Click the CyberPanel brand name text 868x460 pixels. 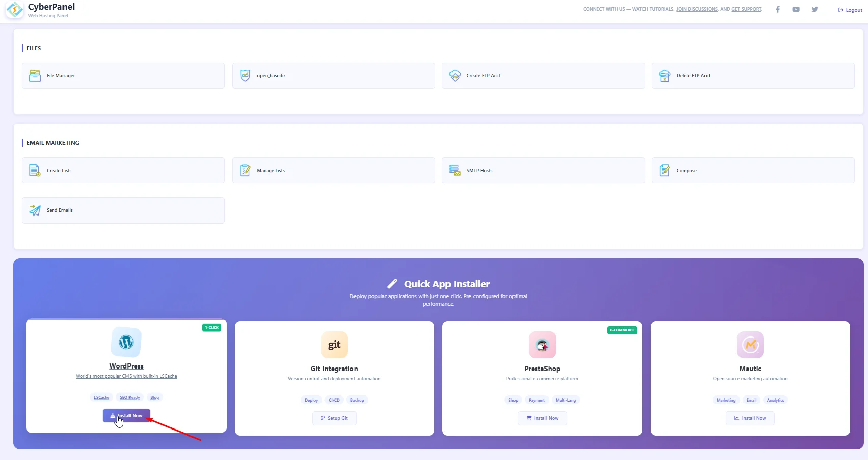click(x=51, y=7)
